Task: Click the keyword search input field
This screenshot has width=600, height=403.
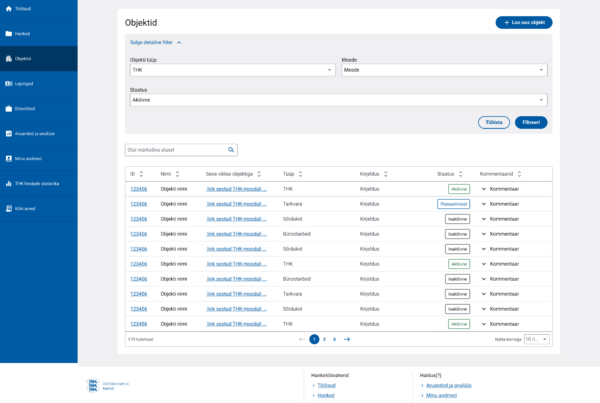Action: tap(175, 150)
